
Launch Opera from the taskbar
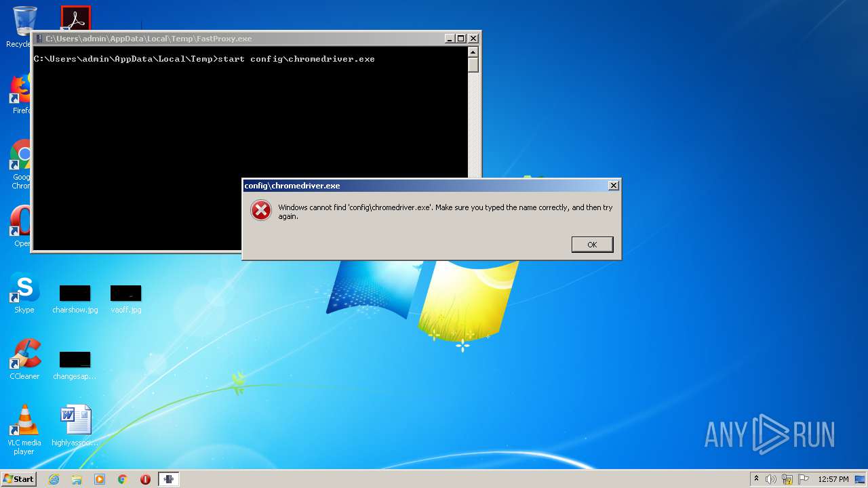(x=145, y=479)
